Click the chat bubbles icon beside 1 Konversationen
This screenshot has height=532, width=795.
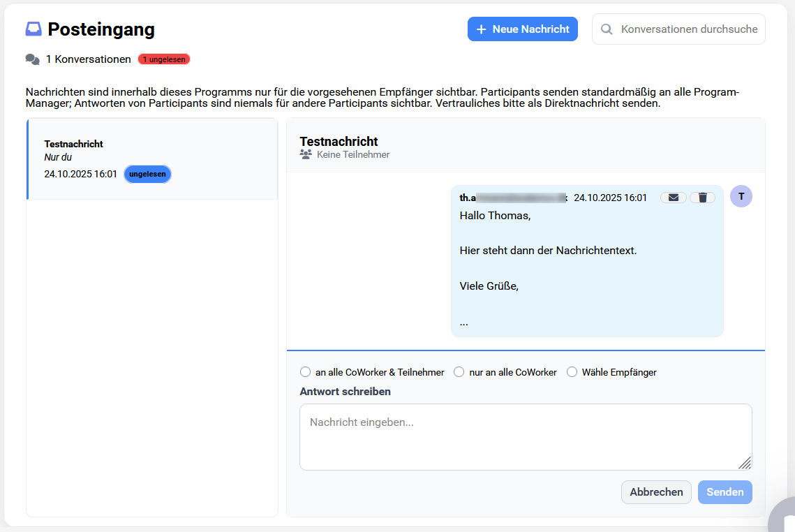click(32, 59)
